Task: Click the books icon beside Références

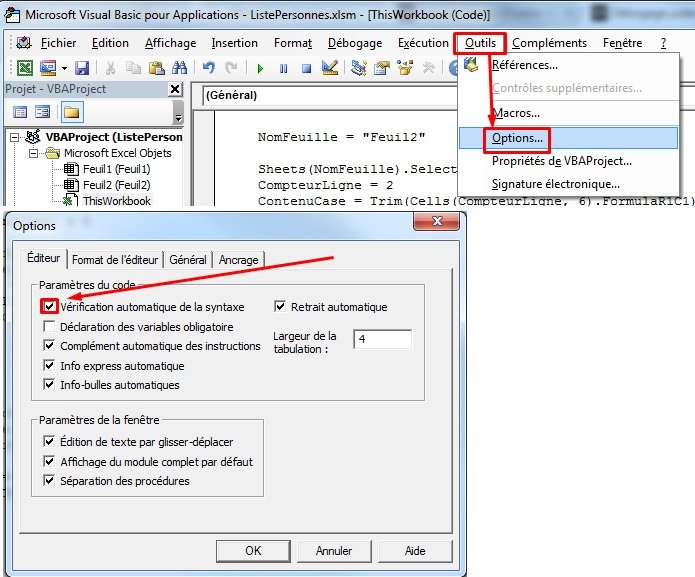Action: tap(471, 65)
